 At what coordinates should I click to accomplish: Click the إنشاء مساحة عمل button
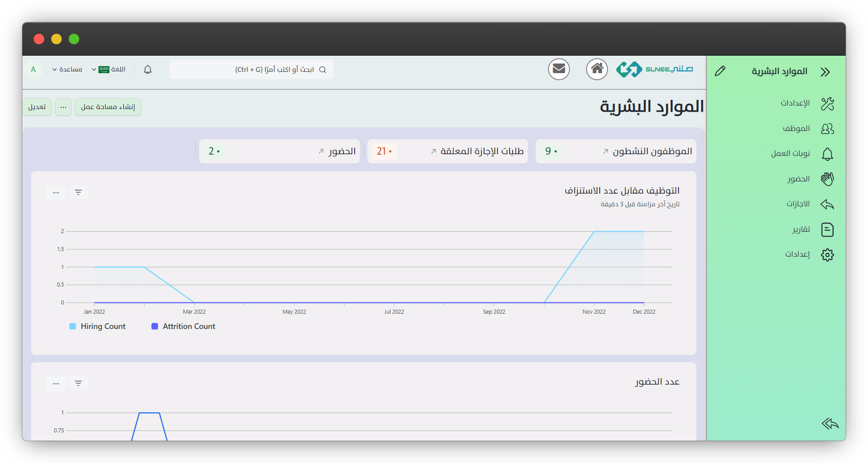click(108, 107)
